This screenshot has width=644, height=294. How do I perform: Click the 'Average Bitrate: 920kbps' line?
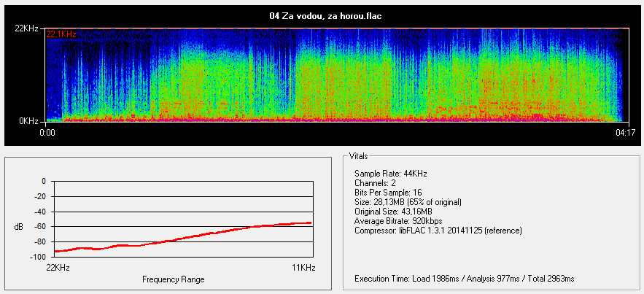398,220
